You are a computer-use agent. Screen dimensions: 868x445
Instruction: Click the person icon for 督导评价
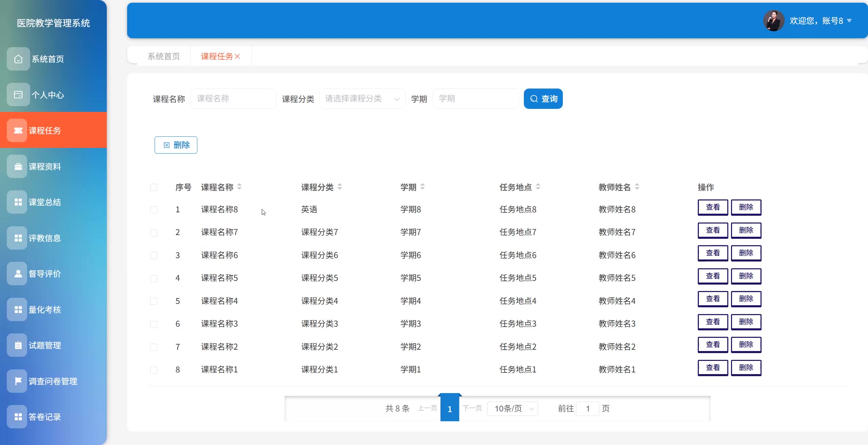click(x=18, y=274)
